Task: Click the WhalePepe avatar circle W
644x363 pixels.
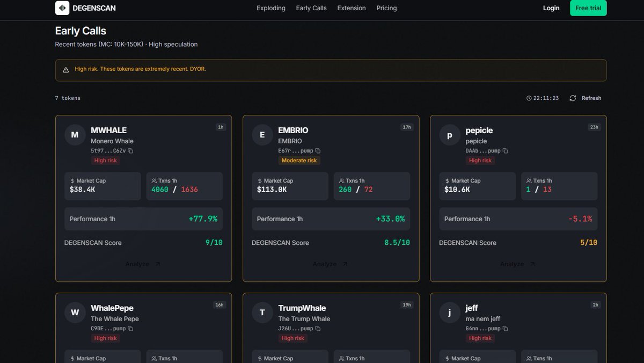Action: pos(75,313)
